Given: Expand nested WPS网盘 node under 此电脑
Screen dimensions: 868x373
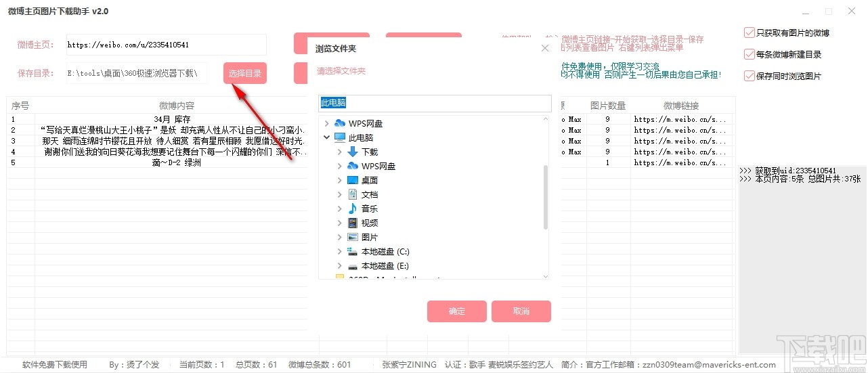Looking at the screenshot, I should 340,166.
